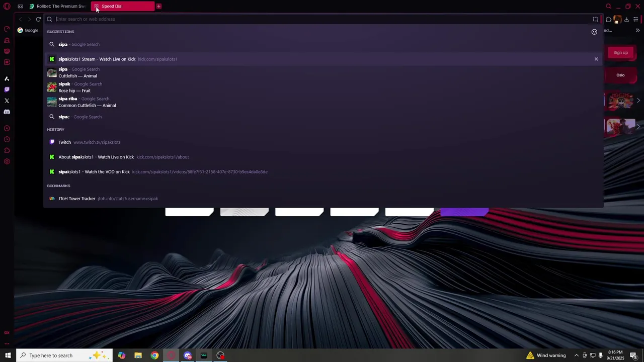This screenshot has width=644, height=362.
Task: Open Extensions cube in the sidebar
Action: 7,150
